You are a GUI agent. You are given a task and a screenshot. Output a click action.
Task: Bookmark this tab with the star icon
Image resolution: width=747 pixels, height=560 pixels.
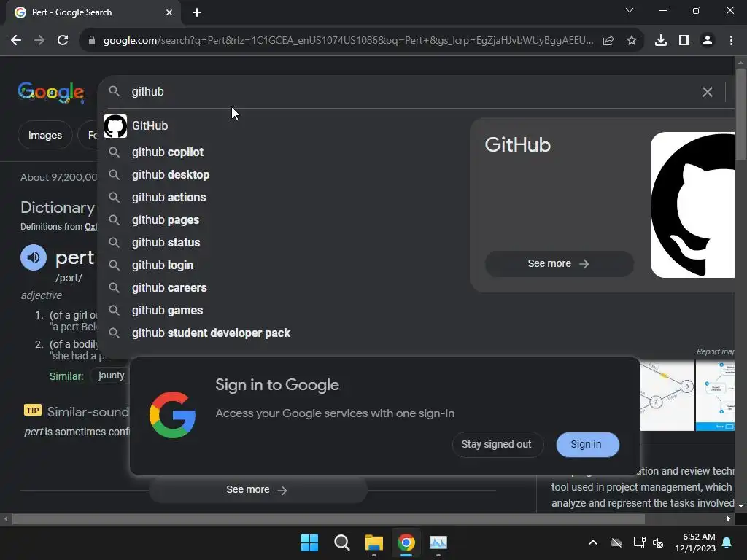click(632, 41)
